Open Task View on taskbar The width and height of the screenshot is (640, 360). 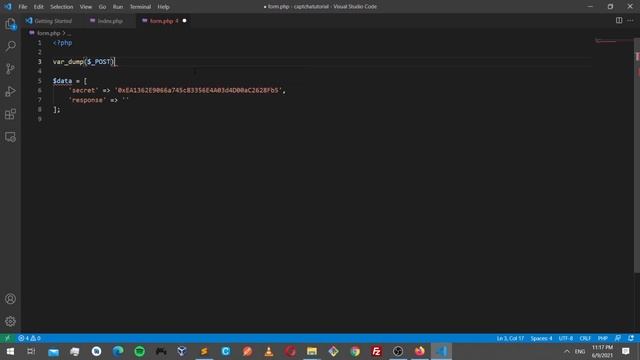(x=31, y=351)
